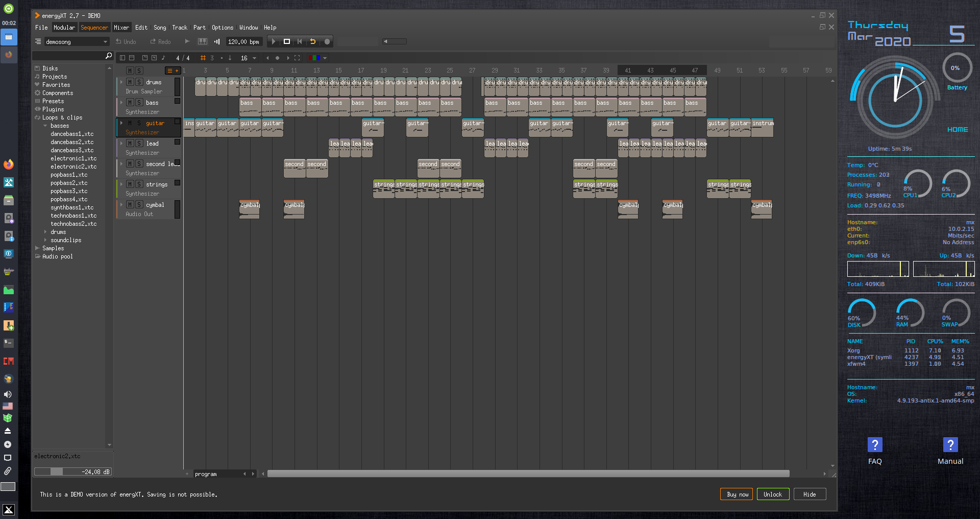The image size is (980, 519).
Task: Click the Unlock button
Action: point(773,494)
